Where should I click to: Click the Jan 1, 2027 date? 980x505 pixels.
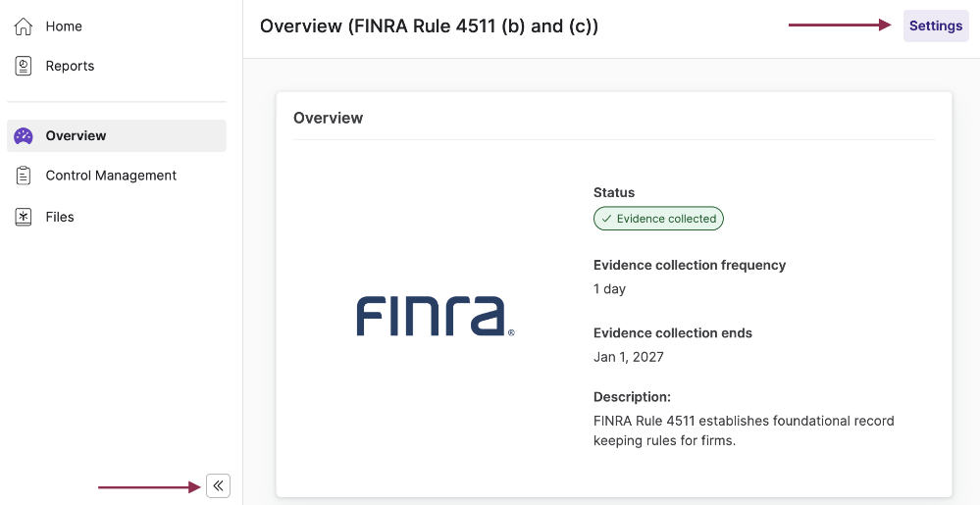pyautogui.click(x=628, y=357)
